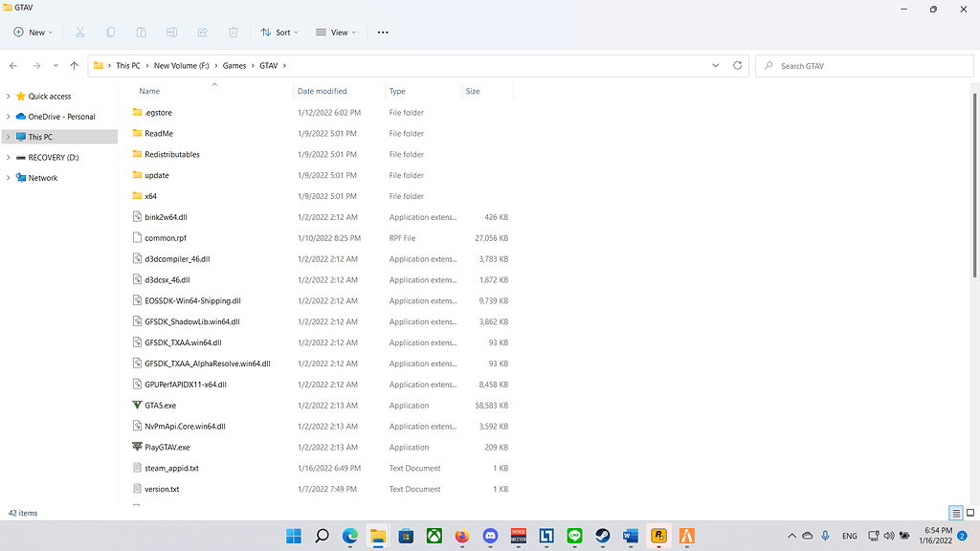Start Steam from the taskbar
Viewport: 980px width, 551px height.
click(601, 536)
